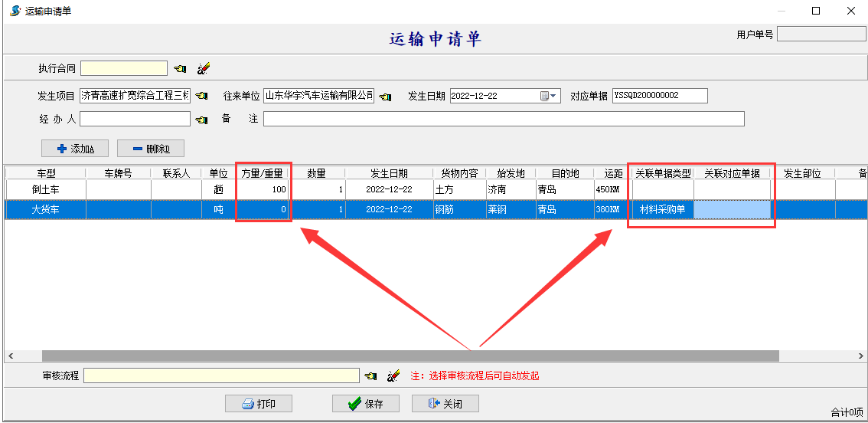Image resolution: width=868 pixels, height=423 pixels.
Task: Click the 关闭 button at bottom
Action: tap(445, 404)
